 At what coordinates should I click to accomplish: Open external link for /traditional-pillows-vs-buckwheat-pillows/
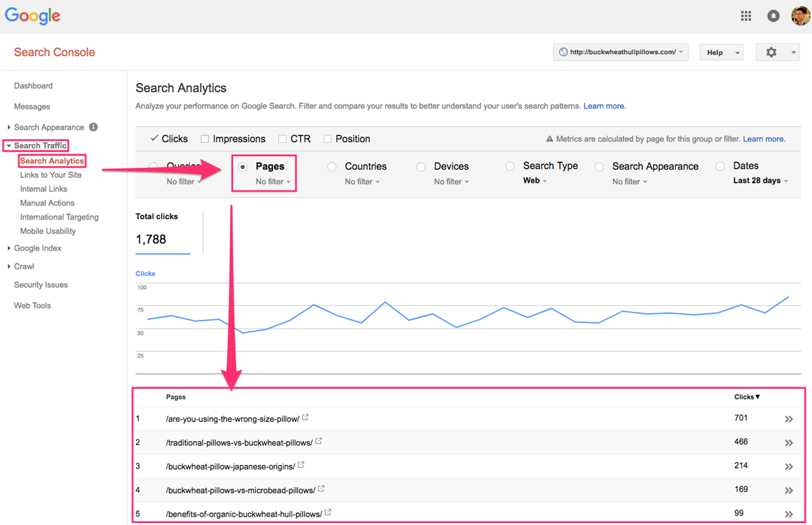[x=319, y=441]
